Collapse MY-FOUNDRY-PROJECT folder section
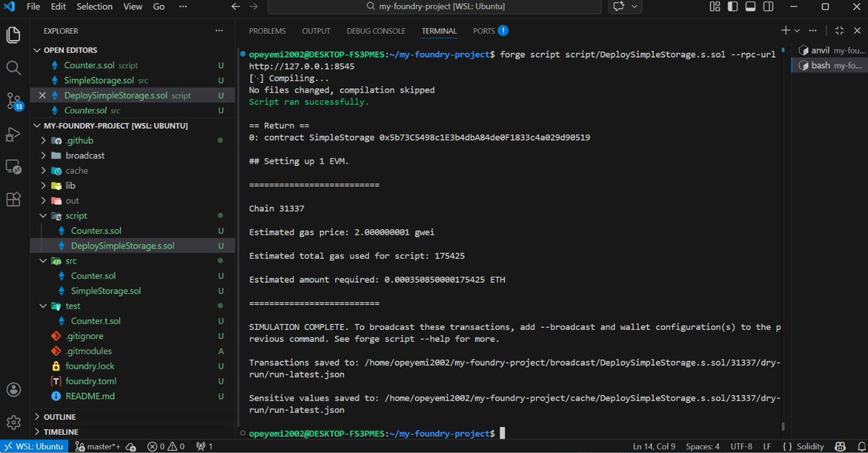This screenshot has height=453, width=868. click(x=133, y=125)
